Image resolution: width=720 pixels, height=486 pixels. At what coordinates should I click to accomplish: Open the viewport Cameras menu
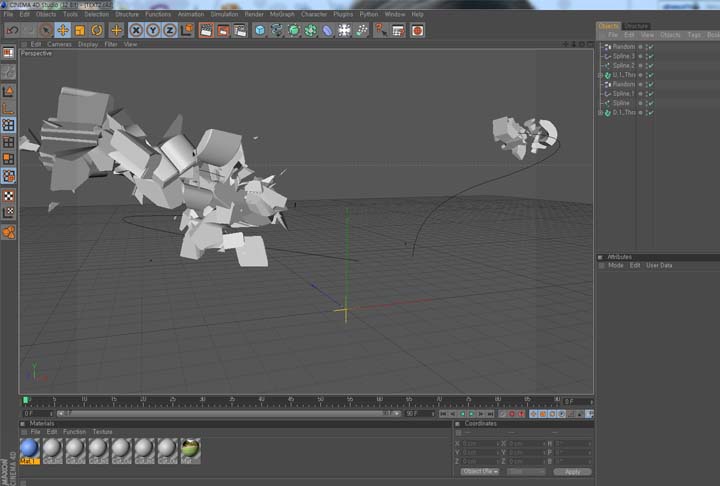59,44
